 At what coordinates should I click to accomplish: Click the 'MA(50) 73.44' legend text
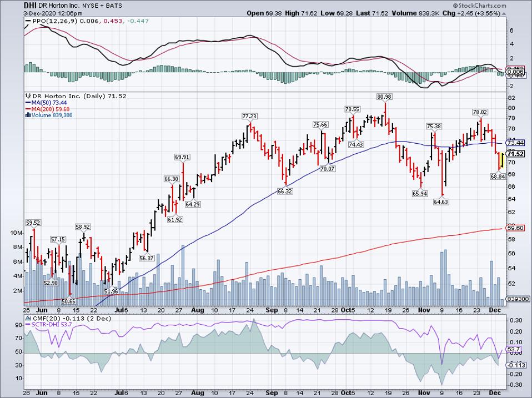49,103
